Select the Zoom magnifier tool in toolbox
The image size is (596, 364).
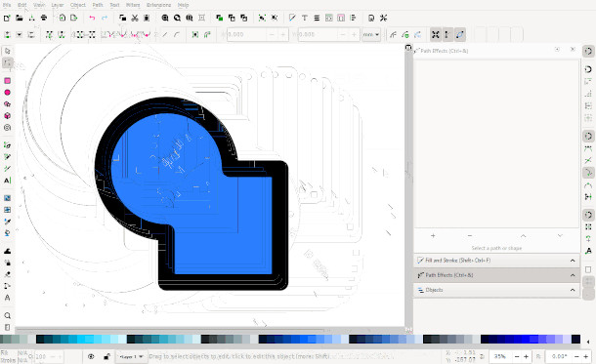tap(7, 316)
